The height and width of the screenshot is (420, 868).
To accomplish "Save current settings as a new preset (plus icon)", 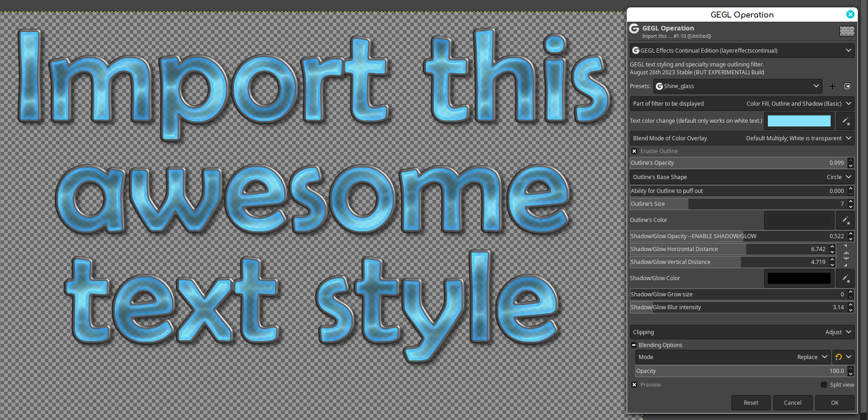I will (x=832, y=86).
